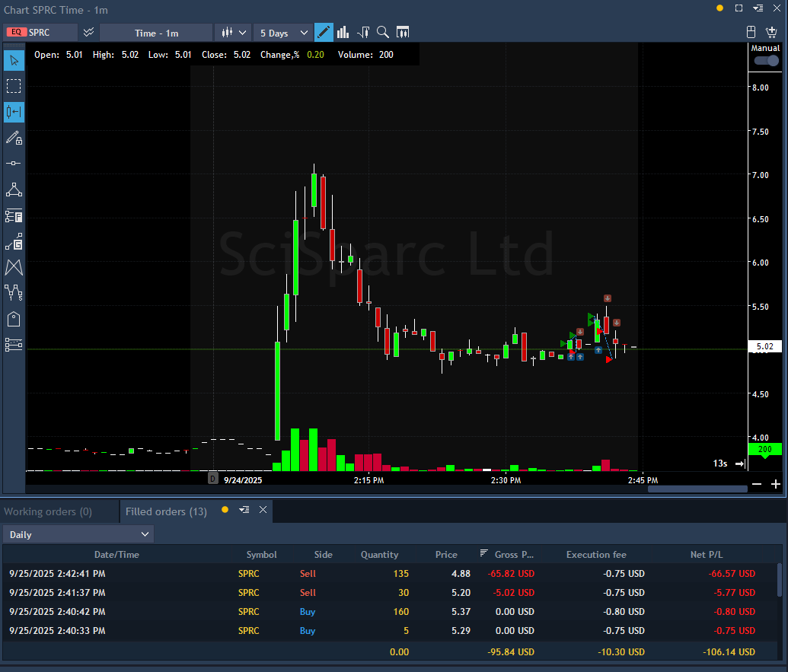Select the 2:41:37 PM sell order row

[x=390, y=593]
